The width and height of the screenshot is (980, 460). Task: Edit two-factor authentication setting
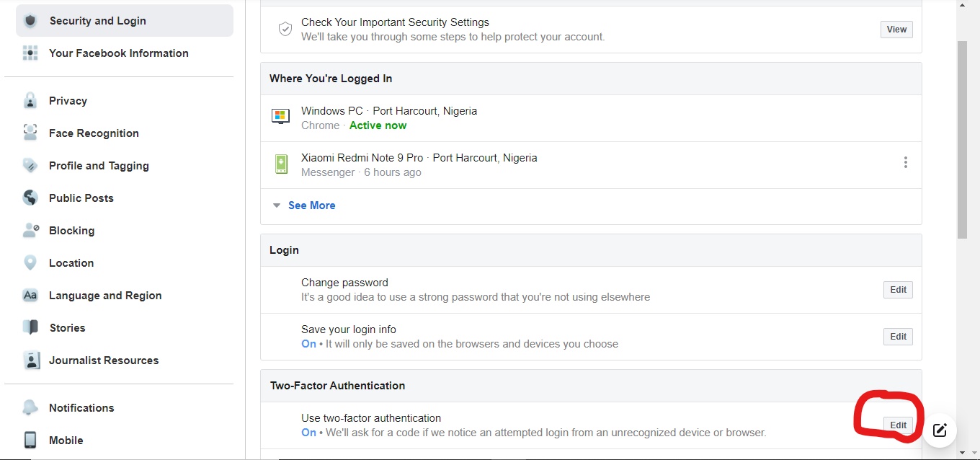(898, 425)
